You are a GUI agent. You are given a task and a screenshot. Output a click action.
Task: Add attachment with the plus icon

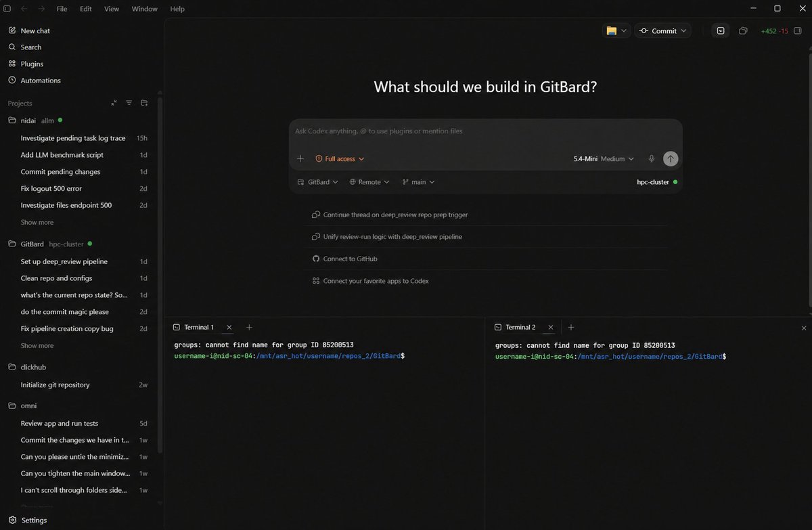[300, 158]
